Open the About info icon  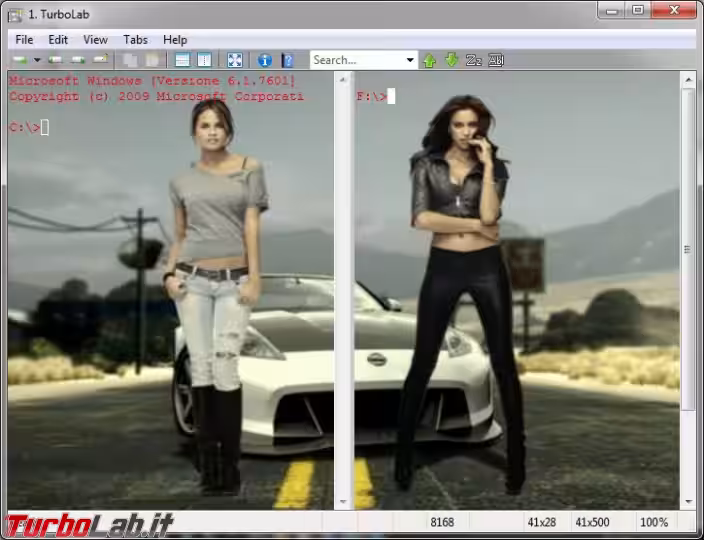coord(265,60)
